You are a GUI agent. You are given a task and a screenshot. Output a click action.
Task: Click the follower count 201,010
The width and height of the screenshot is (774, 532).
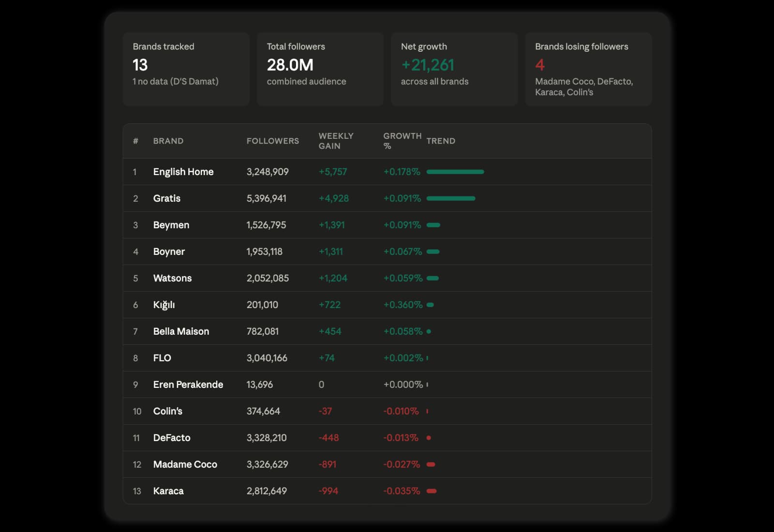click(262, 305)
